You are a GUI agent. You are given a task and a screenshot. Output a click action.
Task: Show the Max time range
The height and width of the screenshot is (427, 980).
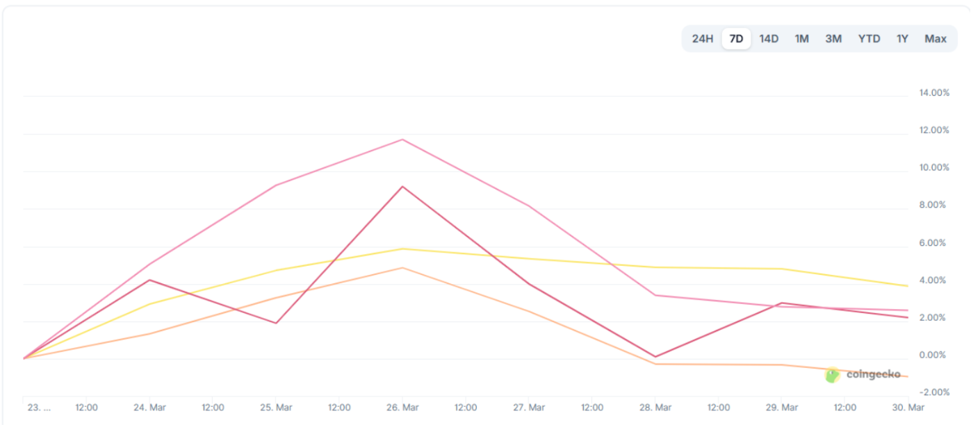click(x=936, y=39)
